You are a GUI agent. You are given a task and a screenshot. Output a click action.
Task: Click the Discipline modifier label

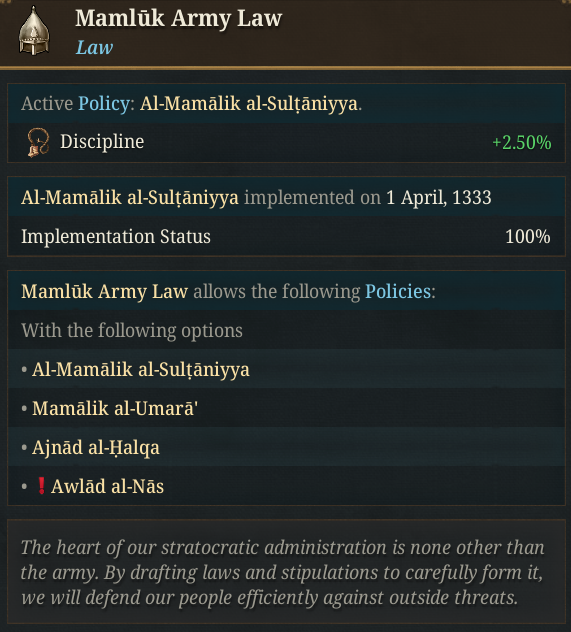(x=102, y=141)
